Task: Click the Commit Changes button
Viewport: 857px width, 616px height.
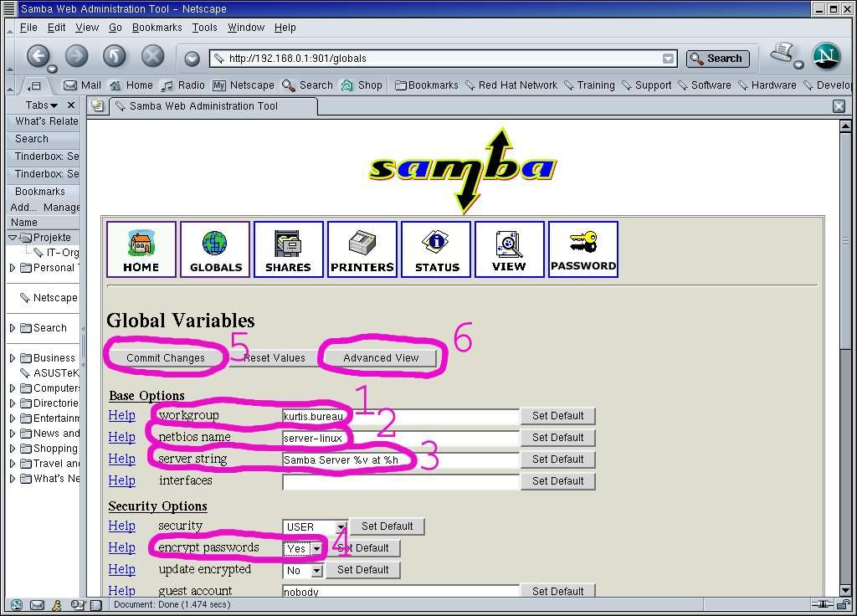Action: click(x=166, y=358)
